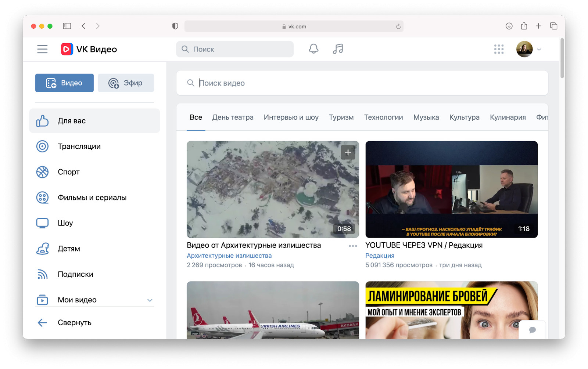Start a broadcast with Эфир button
Screen dimensions: 588x369
click(126, 83)
